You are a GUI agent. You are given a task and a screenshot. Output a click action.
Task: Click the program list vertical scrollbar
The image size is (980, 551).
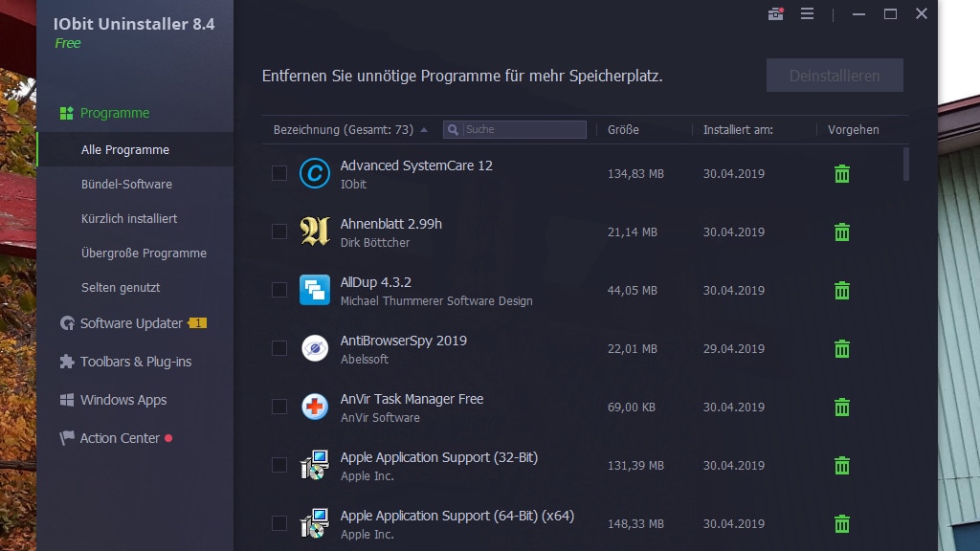tap(906, 165)
